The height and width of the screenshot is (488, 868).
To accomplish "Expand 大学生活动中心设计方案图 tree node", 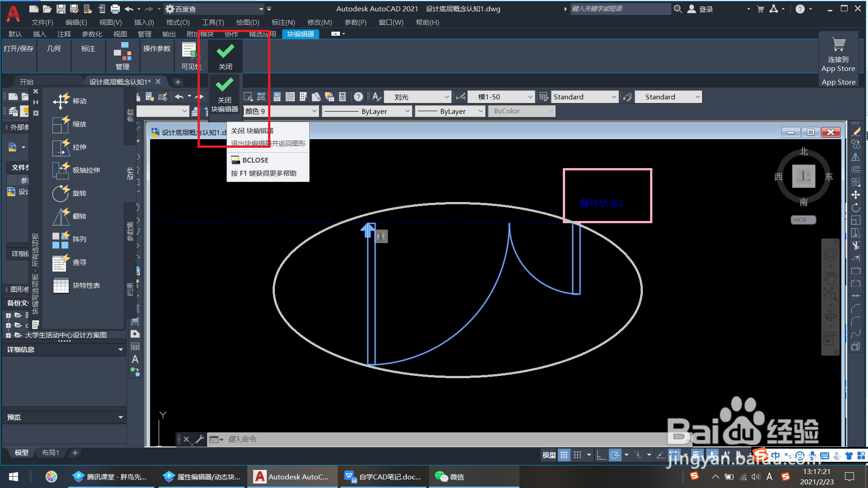I will tap(8, 335).
